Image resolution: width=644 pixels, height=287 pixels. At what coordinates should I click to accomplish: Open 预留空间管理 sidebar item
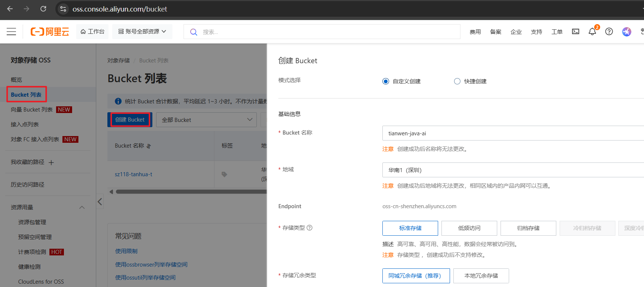click(35, 237)
